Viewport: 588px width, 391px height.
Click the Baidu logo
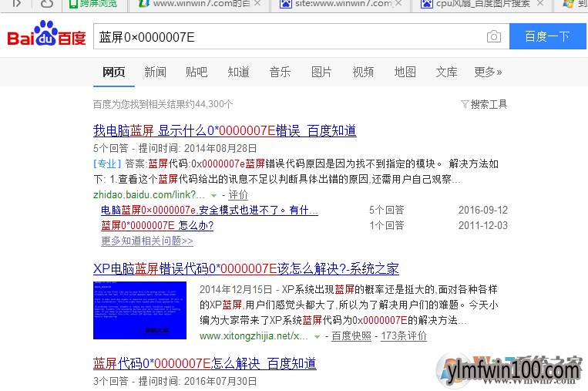pos(46,33)
